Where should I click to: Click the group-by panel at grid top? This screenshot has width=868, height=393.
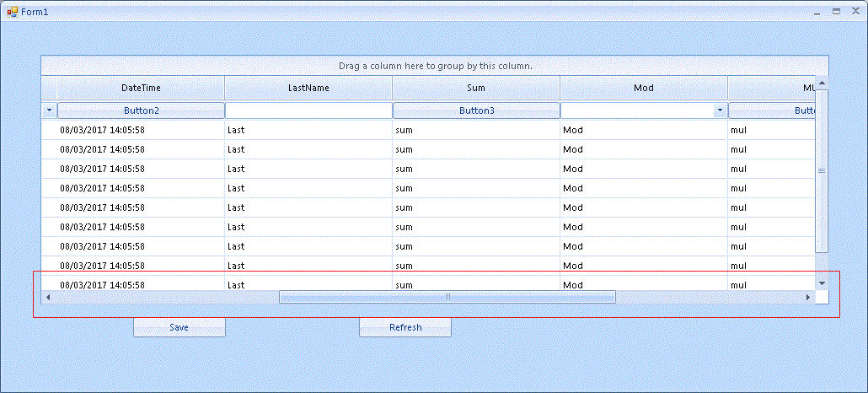coord(435,66)
